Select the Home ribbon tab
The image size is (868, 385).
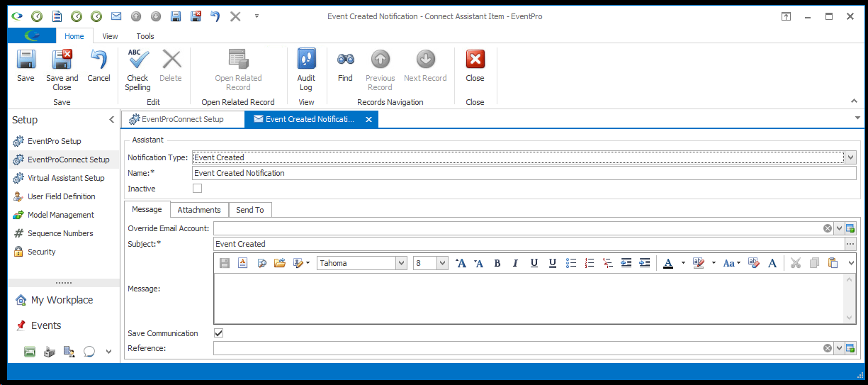point(74,36)
